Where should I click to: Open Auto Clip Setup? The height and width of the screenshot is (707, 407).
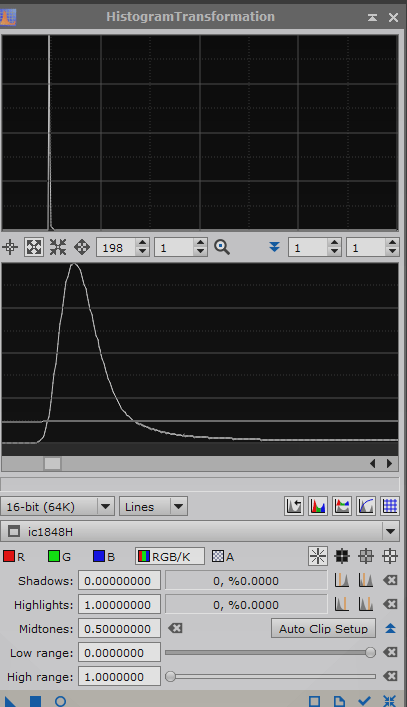pyautogui.click(x=323, y=628)
